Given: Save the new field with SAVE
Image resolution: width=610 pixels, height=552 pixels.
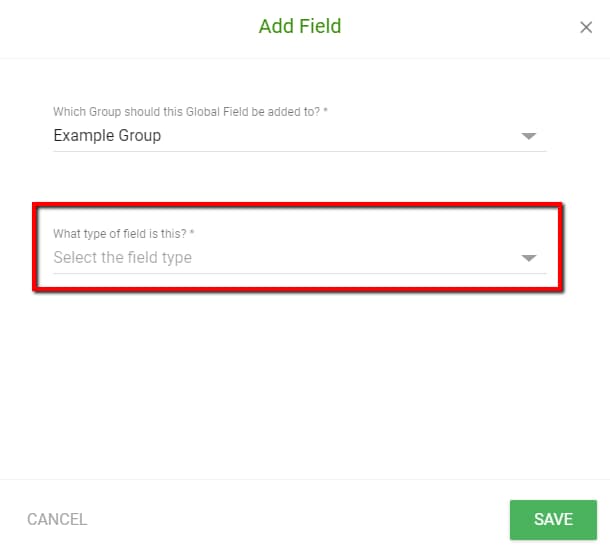Looking at the screenshot, I should [x=553, y=520].
